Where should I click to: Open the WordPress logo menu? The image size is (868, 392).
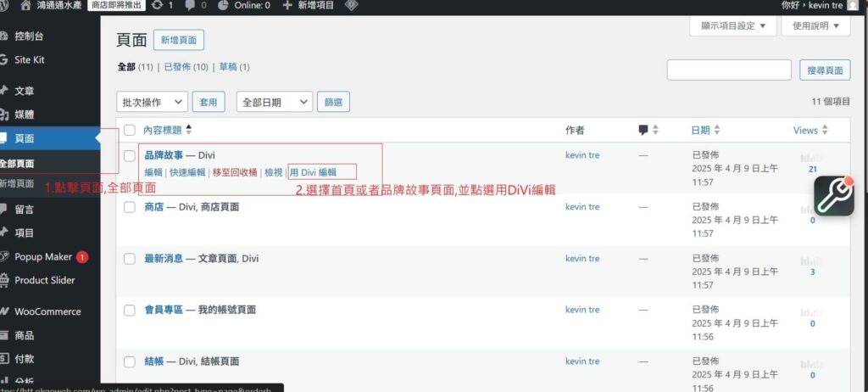(x=3, y=5)
